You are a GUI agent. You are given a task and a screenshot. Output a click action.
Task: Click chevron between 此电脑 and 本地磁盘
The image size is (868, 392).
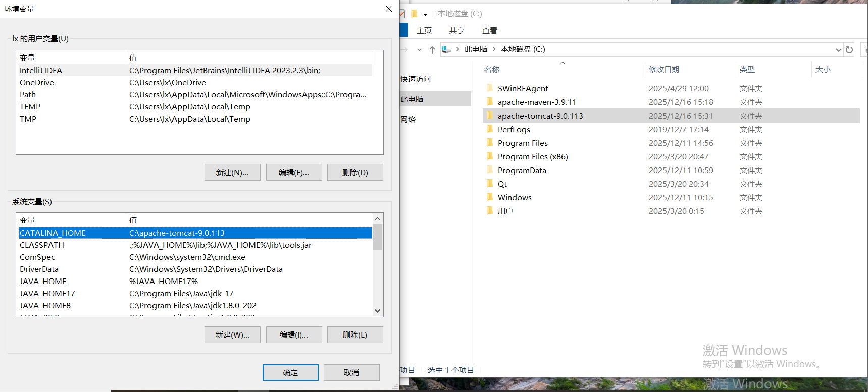[x=494, y=49]
